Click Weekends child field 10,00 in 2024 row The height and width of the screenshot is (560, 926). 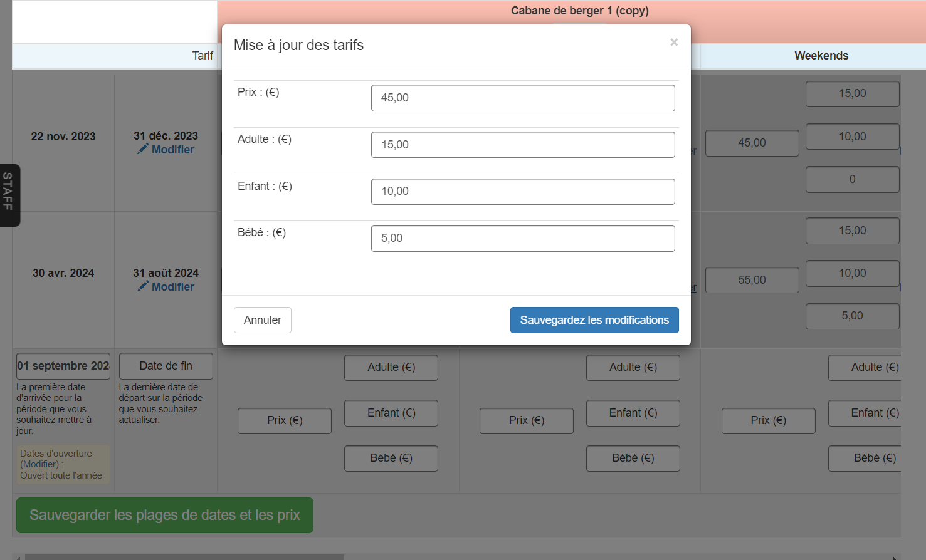853,273
